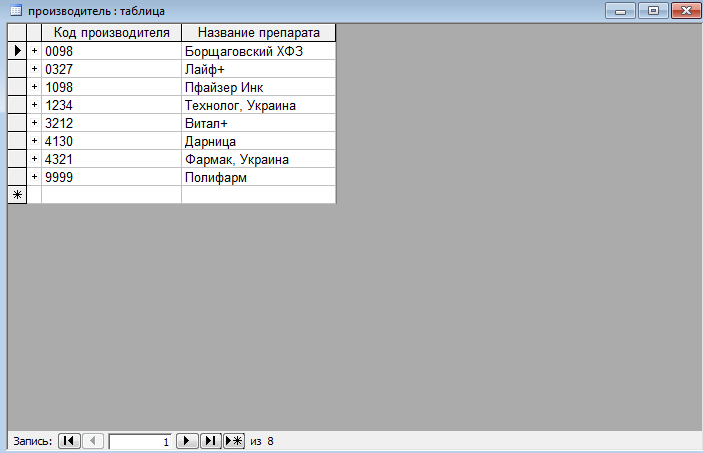The image size is (703, 453).
Task: Select row selector for record 4321
Action: 17,158
